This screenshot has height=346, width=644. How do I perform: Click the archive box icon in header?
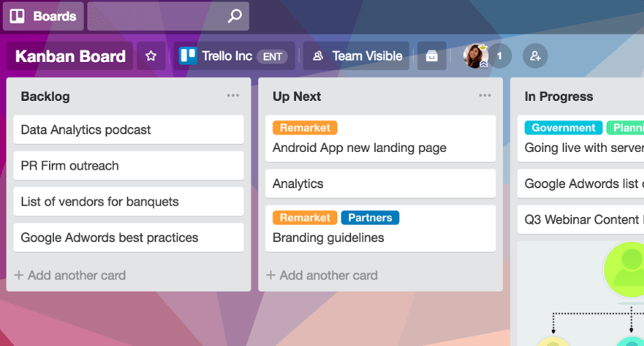[431, 56]
